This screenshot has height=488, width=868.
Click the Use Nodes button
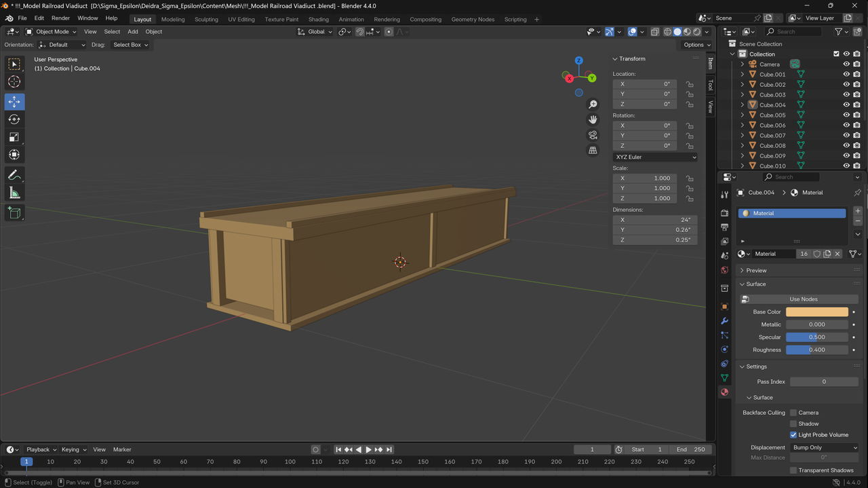(x=804, y=299)
